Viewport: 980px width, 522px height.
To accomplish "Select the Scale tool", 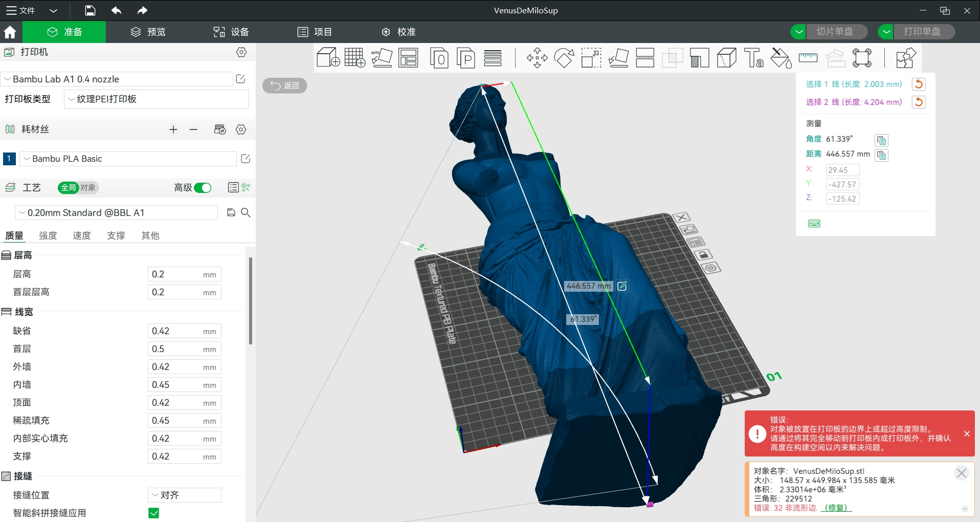I will [591, 57].
